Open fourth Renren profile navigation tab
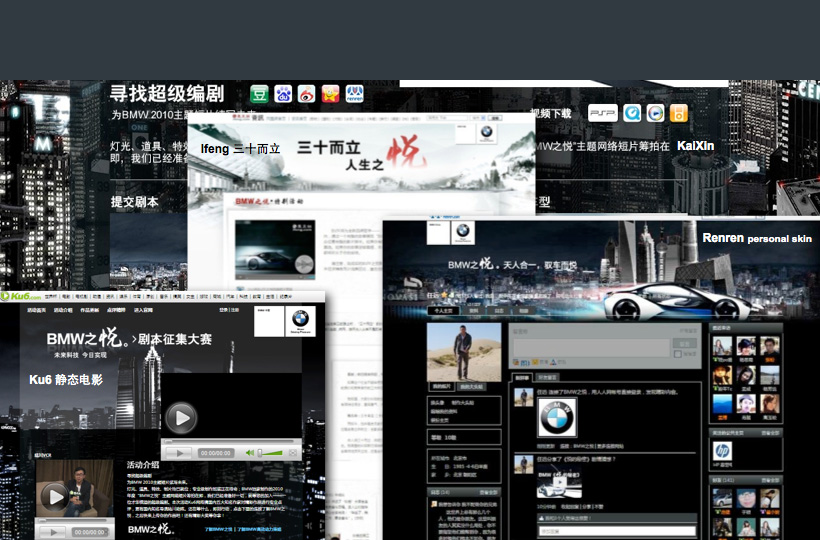The width and height of the screenshot is (820, 540). [524, 311]
